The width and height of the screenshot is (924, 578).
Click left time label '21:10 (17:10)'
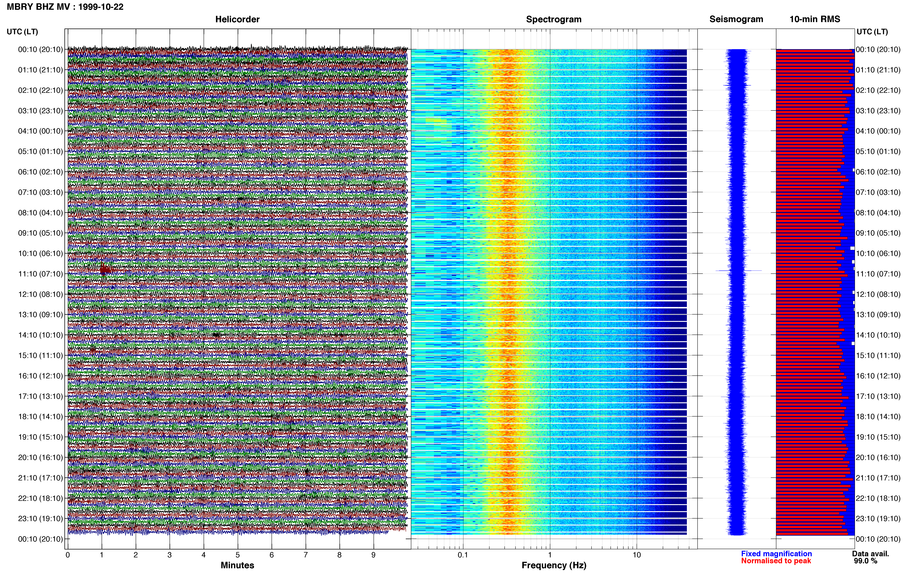41,478
